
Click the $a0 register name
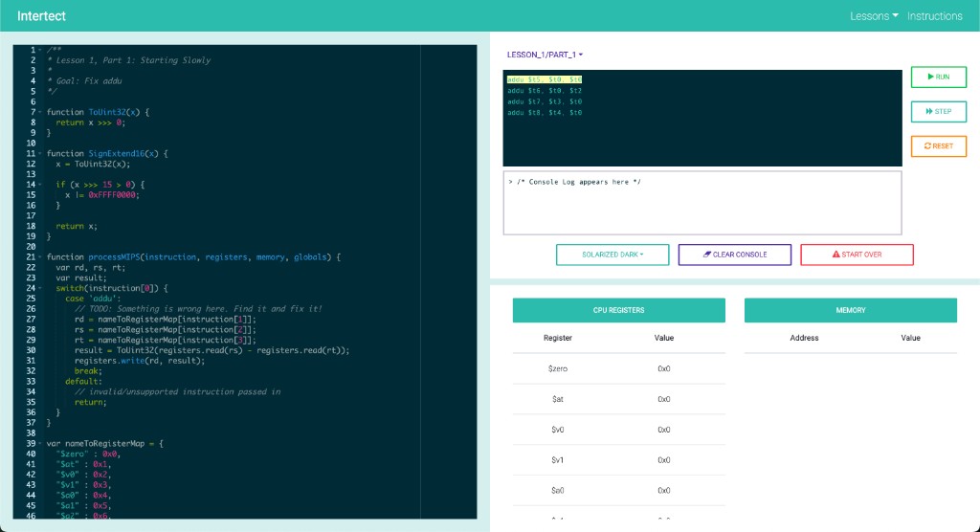point(558,491)
